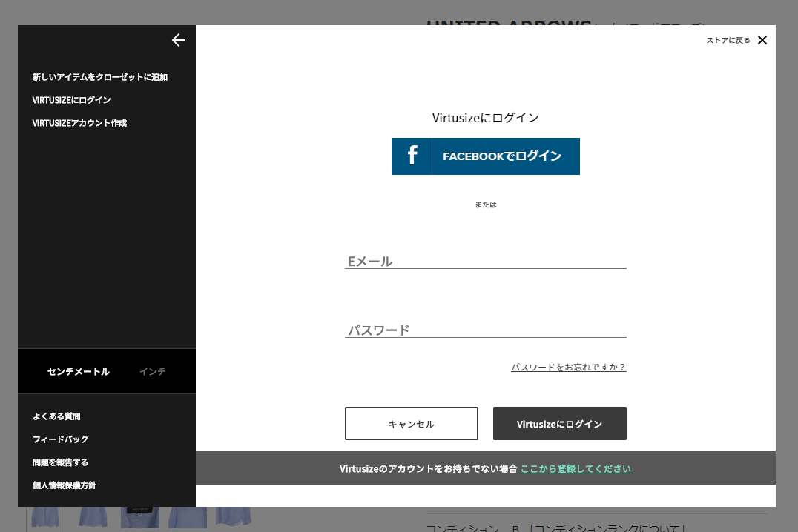Click the ストアに戻る text

click(728, 40)
